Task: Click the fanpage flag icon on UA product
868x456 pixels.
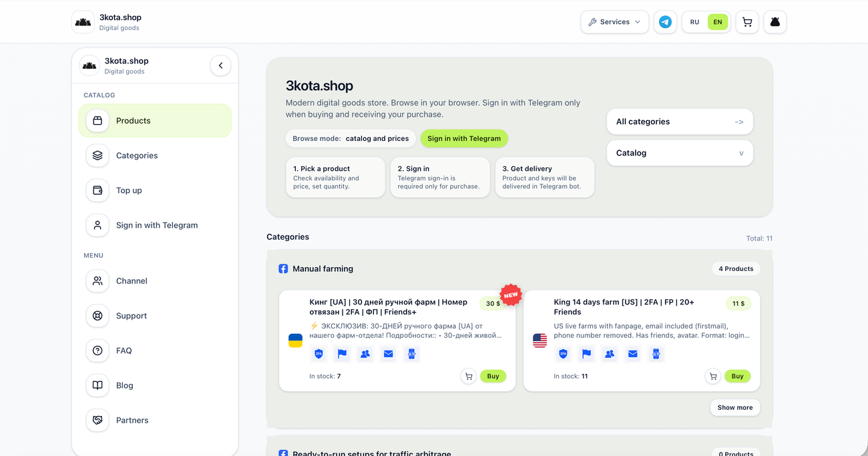Action: (x=342, y=354)
